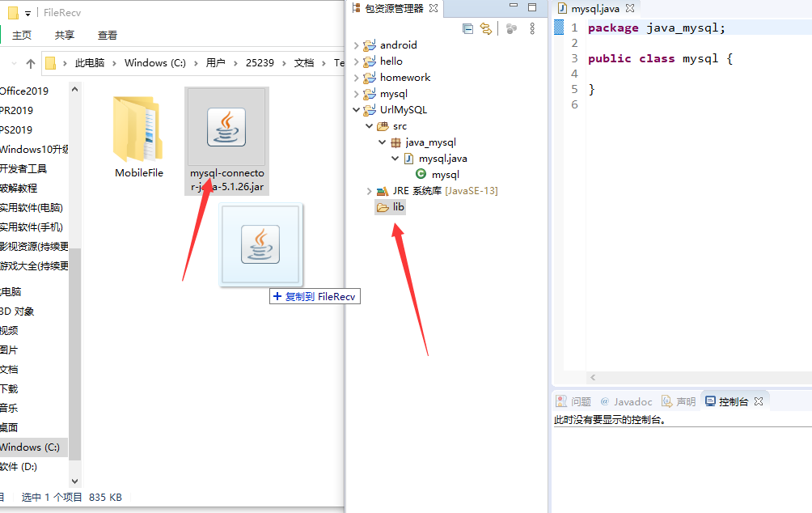This screenshot has height=513, width=812.
Task: Collapse the UrlMySQL project tree
Action: point(356,109)
